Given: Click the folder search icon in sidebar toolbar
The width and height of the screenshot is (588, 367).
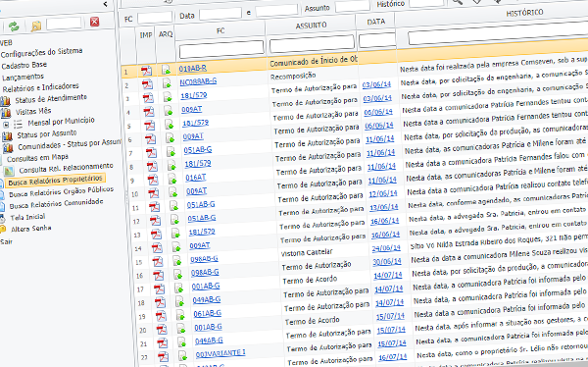Looking at the screenshot, I should (36, 26).
